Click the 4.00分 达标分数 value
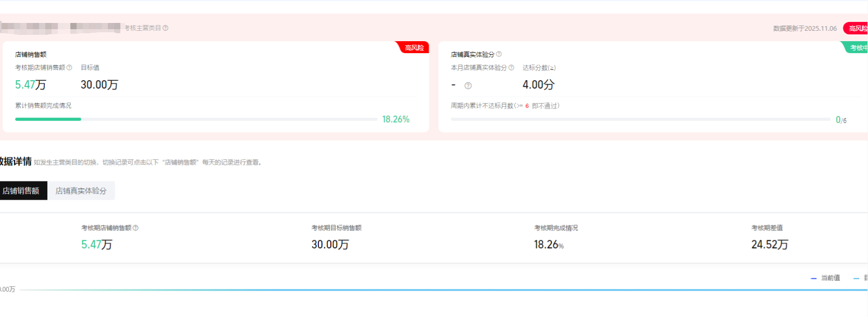The height and width of the screenshot is (317, 868). click(538, 85)
